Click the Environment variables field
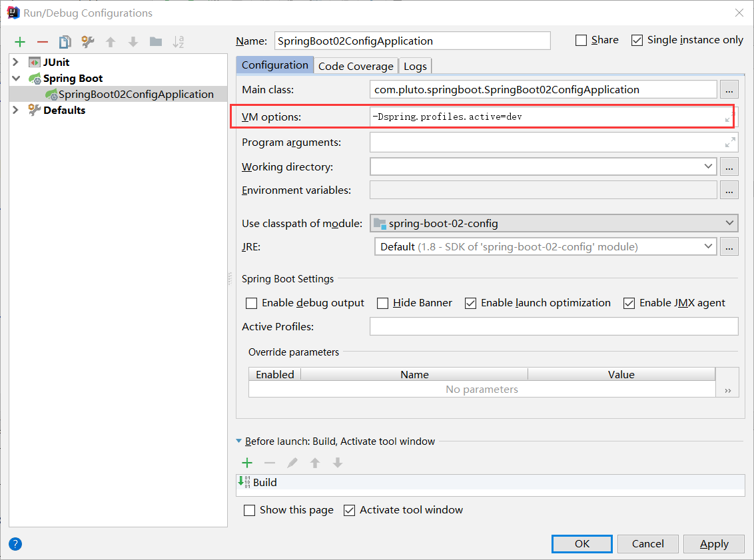The height and width of the screenshot is (560, 754). 544,190
